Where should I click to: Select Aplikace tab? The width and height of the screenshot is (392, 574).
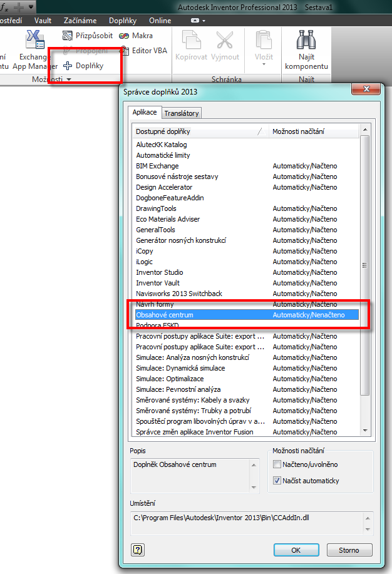pyautogui.click(x=145, y=112)
